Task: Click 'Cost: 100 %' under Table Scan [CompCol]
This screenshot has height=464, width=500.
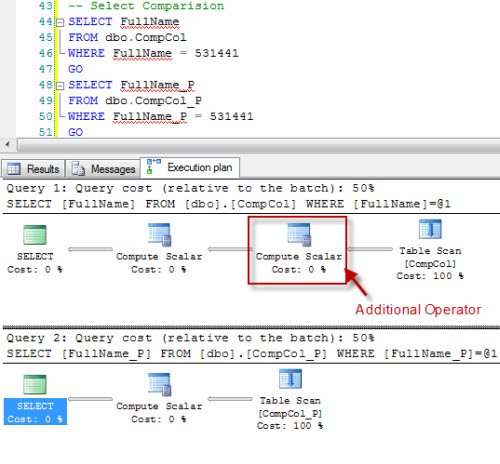Action: click(430, 276)
